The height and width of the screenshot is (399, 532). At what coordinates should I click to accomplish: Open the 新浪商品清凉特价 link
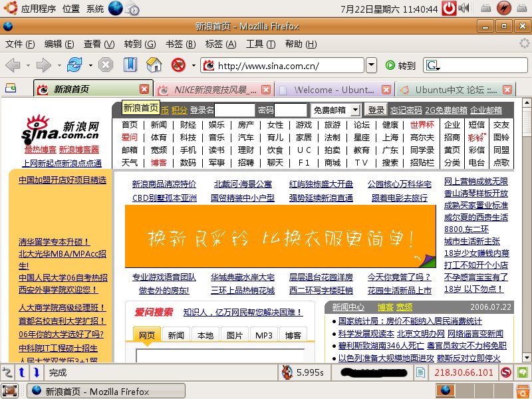pyautogui.click(x=164, y=184)
